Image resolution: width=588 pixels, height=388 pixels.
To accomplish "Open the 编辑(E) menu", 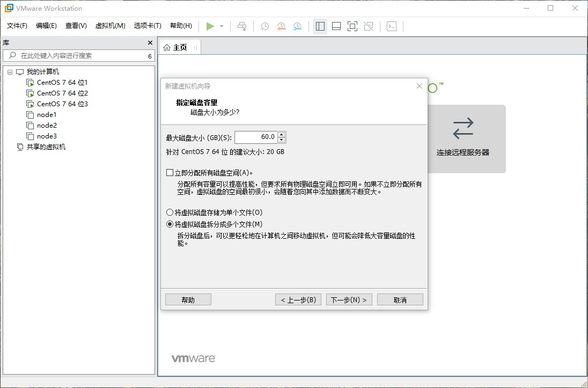I will click(x=46, y=26).
